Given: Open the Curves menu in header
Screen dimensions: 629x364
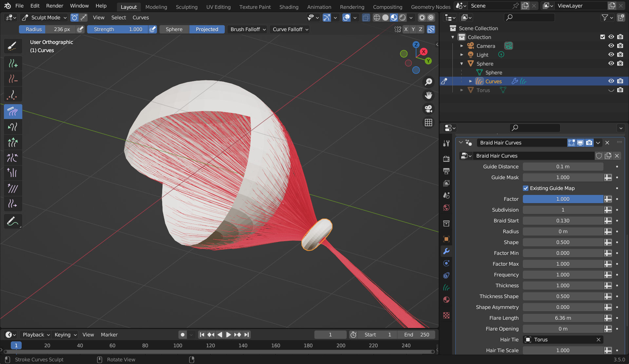Looking at the screenshot, I should point(141,18).
